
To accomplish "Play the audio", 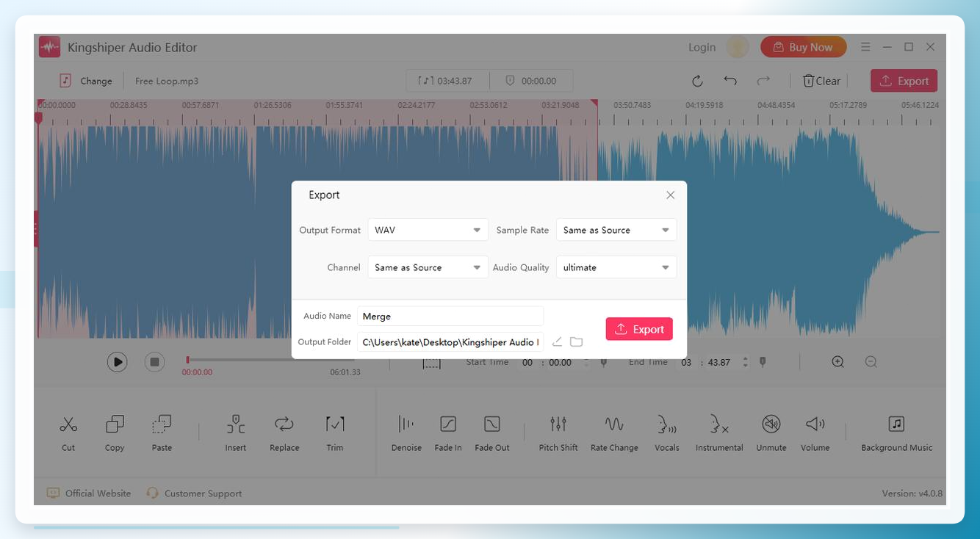I will (x=118, y=361).
